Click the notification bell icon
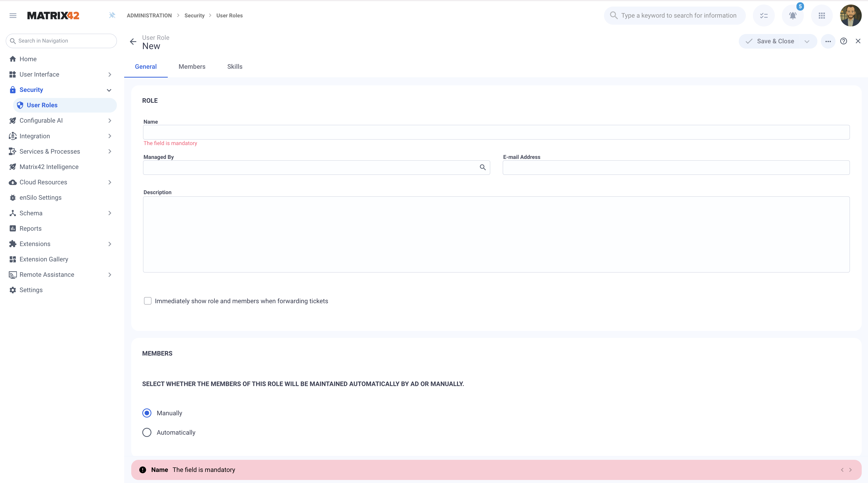The image size is (868, 483). tap(792, 16)
